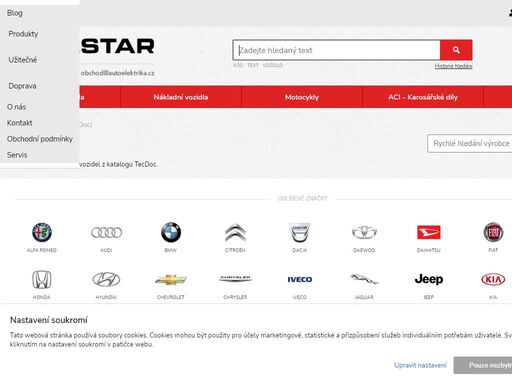This screenshot has height=384, width=512.
Task: Select the Jeep brand logo
Action: [429, 279]
